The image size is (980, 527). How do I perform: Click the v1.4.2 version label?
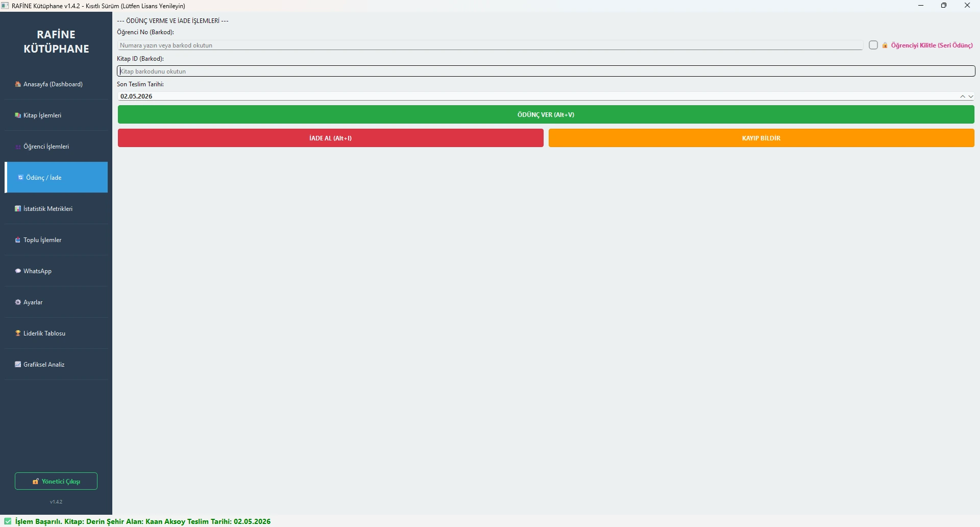point(56,502)
